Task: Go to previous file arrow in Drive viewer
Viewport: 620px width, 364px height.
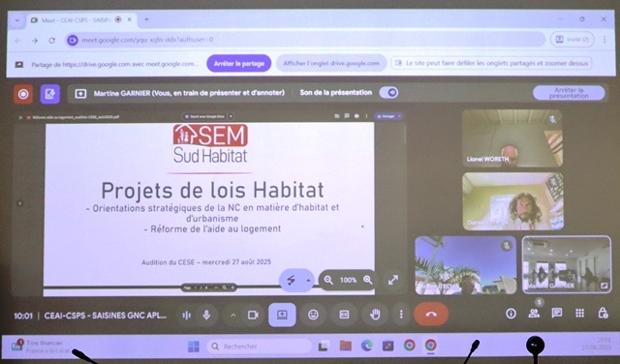Action: click(19, 203)
